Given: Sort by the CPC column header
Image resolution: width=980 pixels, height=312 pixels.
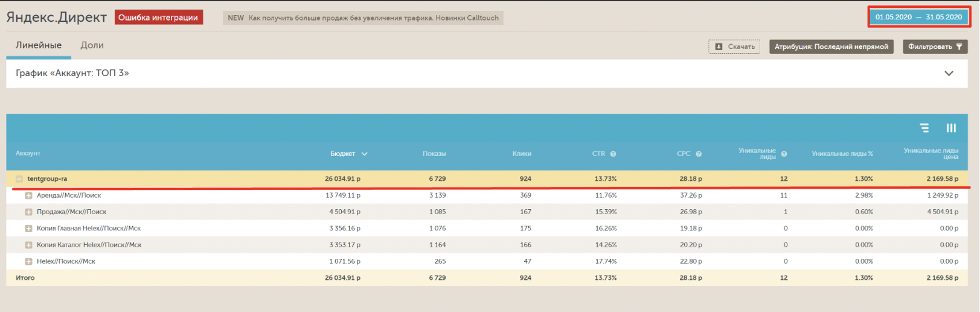Looking at the screenshot, I should (x=684, y=154).
